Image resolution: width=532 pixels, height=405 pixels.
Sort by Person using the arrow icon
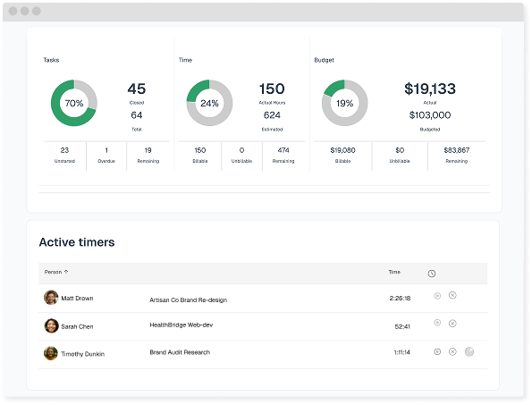pyautogui.click(x=66, y=272)
